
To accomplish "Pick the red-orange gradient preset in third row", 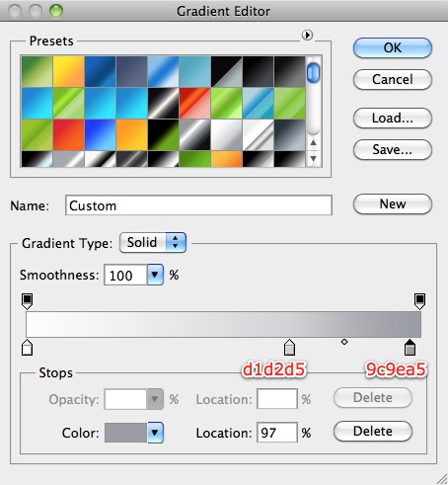I will click(x=69, y=135).
